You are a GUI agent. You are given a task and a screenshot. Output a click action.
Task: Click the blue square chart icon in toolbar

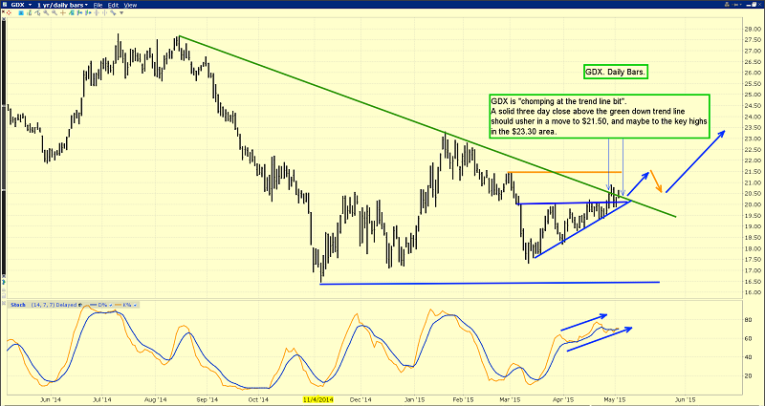pyautogui.click(x=21, y=13)
